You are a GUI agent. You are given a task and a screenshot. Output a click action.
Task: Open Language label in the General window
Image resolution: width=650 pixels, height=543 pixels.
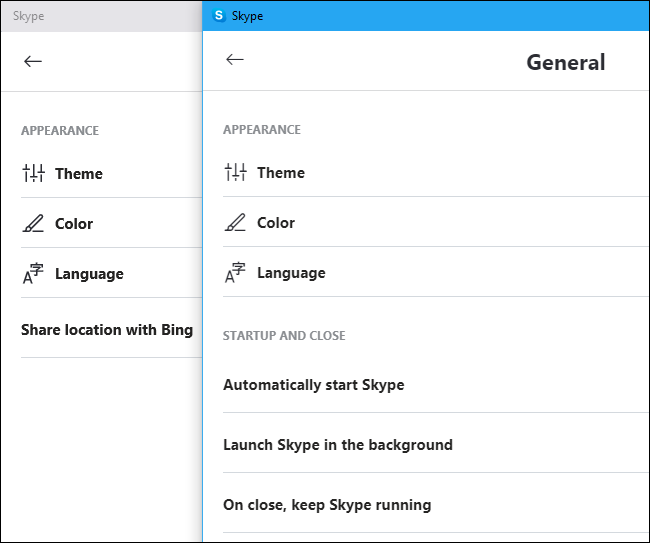click(x=291, y=273)
